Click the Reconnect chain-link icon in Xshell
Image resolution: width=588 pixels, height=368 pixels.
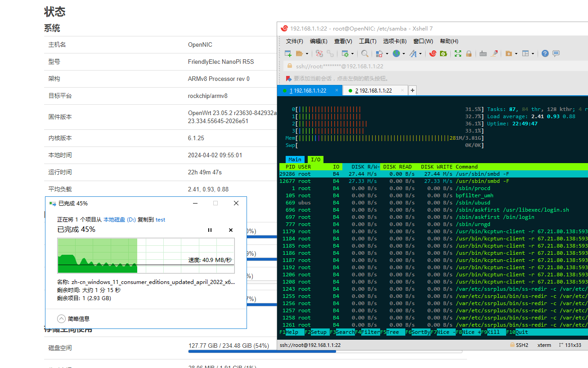330,53
